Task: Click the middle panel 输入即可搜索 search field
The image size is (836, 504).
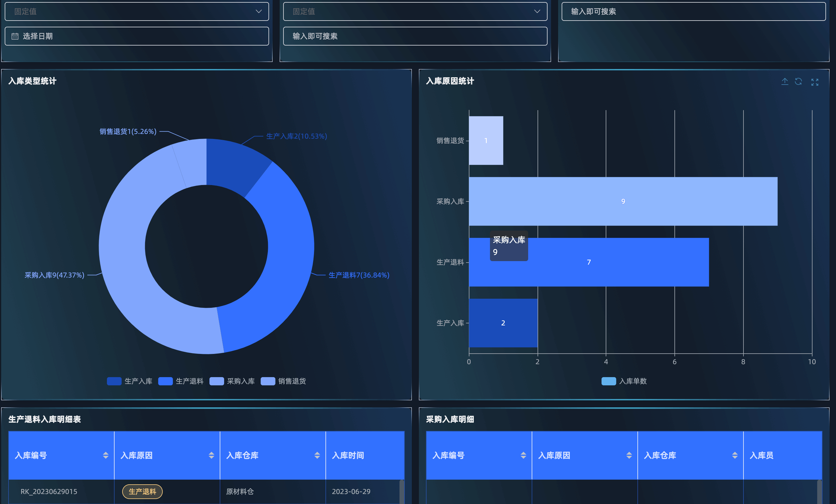Action: coord(415,36)
